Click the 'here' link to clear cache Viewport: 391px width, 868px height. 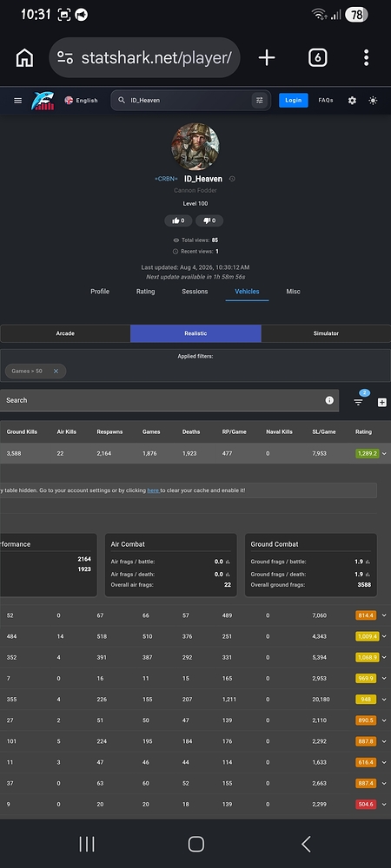click(x=153, y=490)
